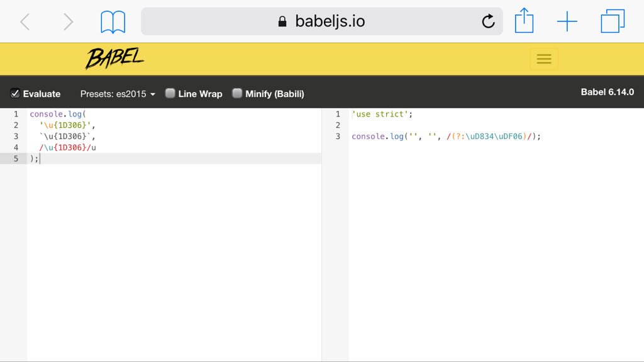Image resolution: width=644 pixels, height=362 pixels.
Task: Click output gutter line number 2
Action: [x=338, y=125]
